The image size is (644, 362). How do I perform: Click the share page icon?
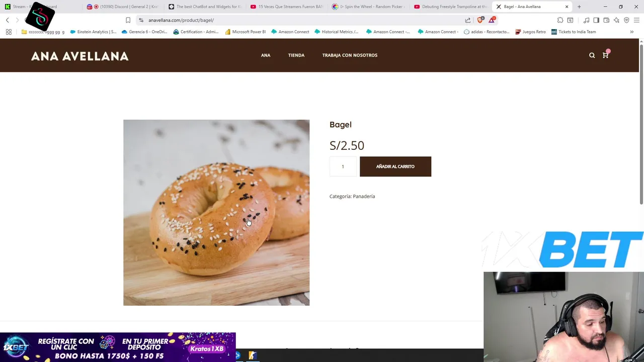click(x=468, y=20)
